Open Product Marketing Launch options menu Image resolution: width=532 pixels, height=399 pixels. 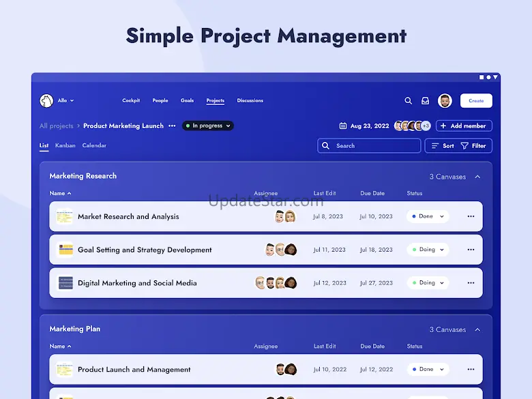[x=172, y=126]
